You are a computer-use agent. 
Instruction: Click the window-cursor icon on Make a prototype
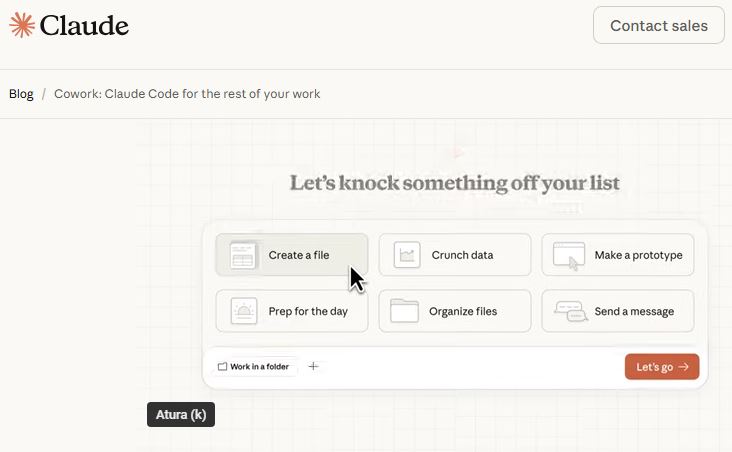click(x=569, y=255)
